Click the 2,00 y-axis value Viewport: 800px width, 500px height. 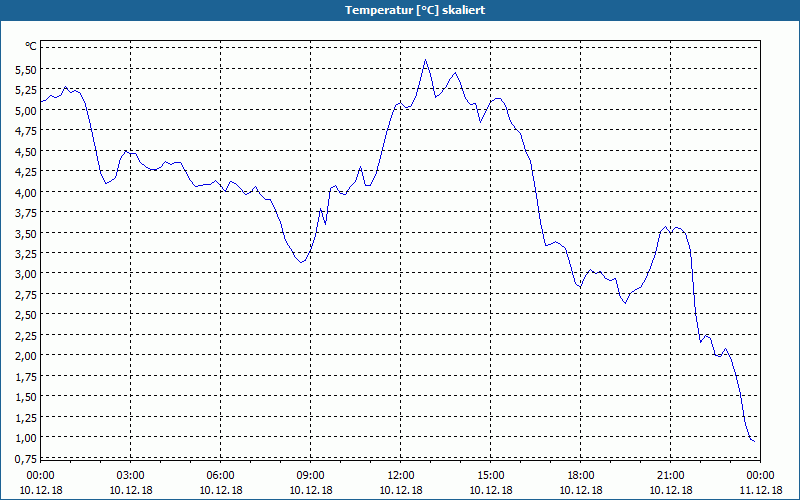pos(26,356)
